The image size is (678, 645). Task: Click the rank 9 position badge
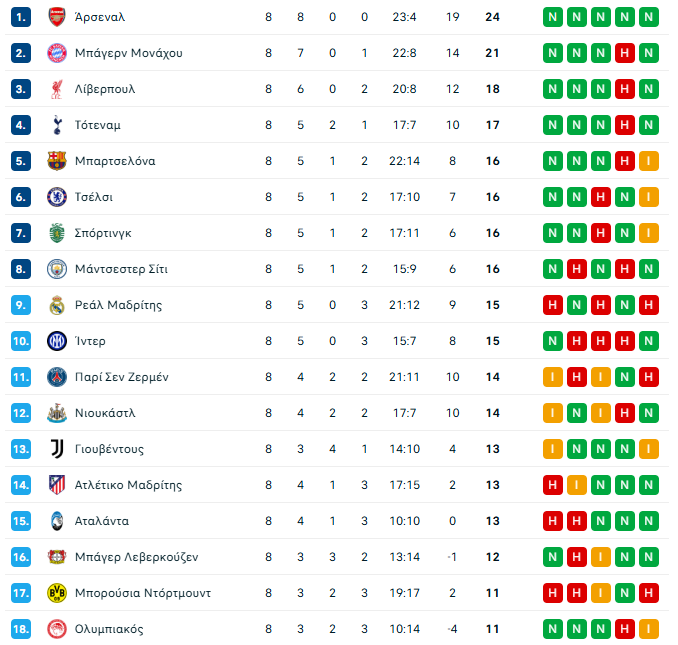[x=22, y=305]
